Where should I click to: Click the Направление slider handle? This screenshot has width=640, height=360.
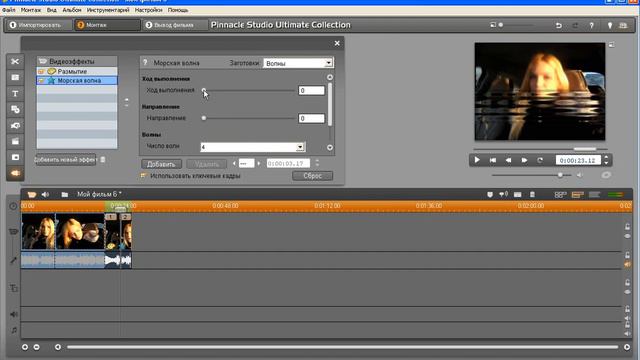point(204,118)
